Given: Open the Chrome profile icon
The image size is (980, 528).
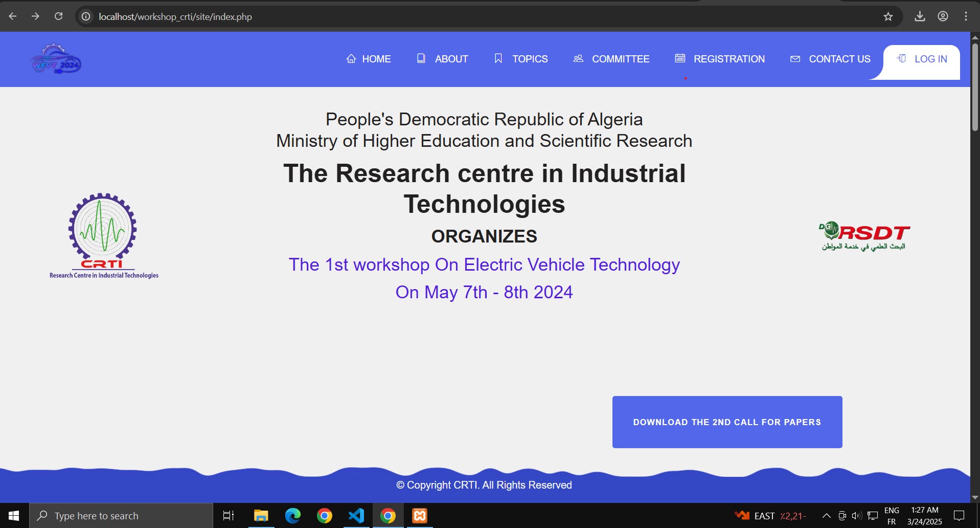Looking at the screenshot, I should click(x=943, y=16).
